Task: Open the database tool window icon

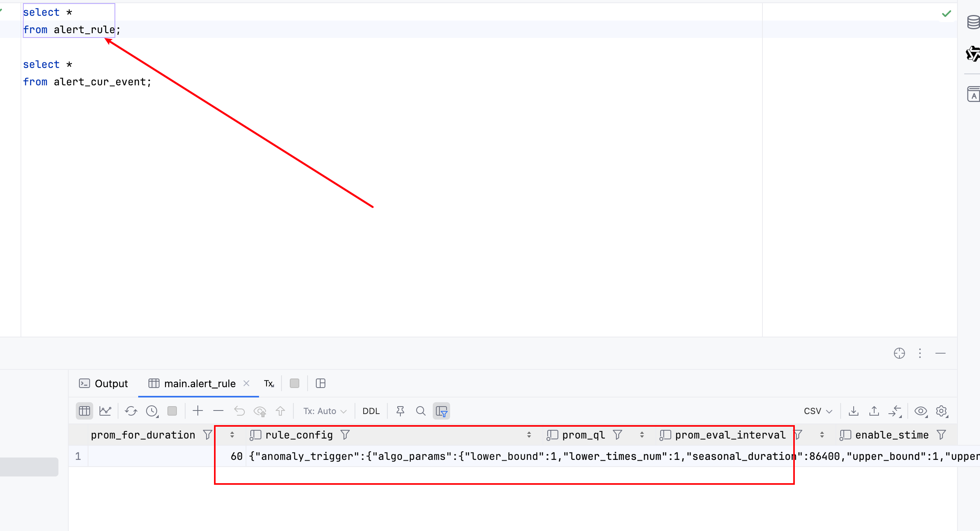Action: 973,22
